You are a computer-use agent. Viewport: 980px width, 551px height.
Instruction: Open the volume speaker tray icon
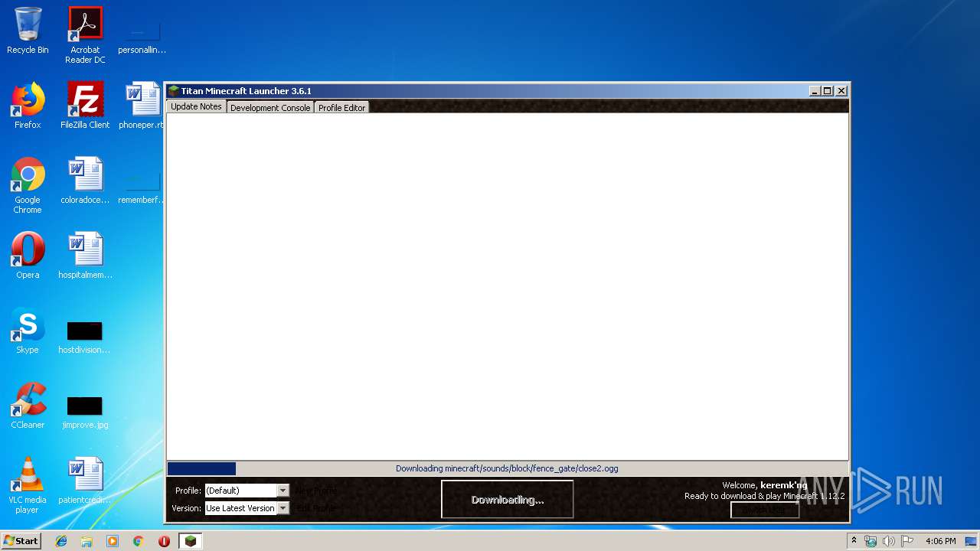[888, 541]
